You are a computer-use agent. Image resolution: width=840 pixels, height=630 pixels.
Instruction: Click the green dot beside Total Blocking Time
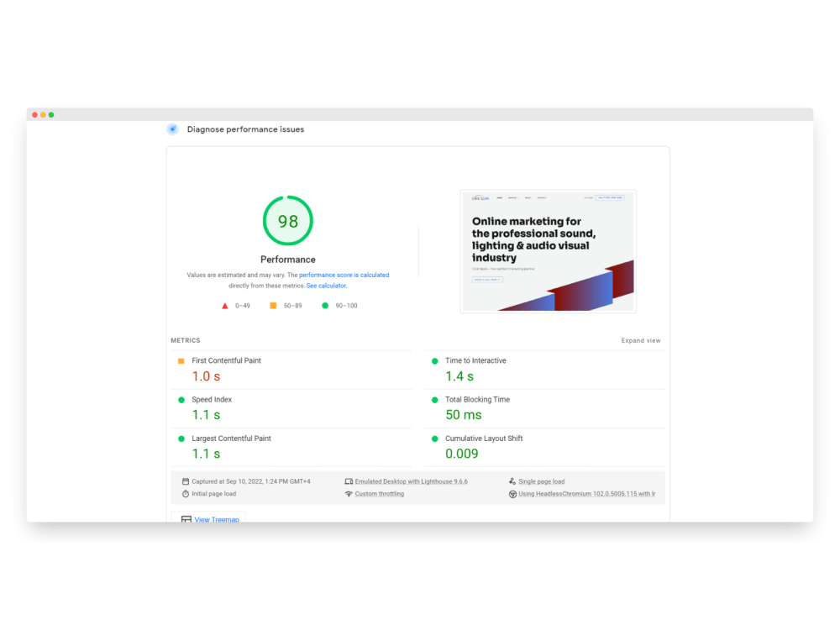point(434,400)
